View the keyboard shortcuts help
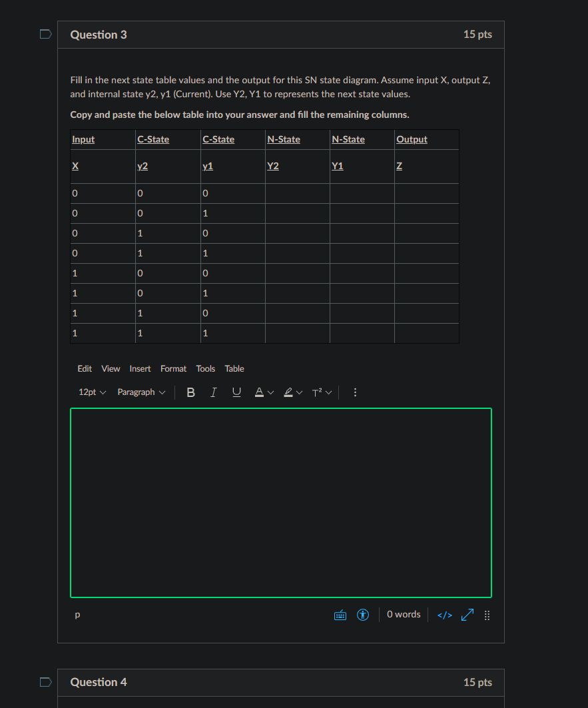 click(x=340, y=614)
